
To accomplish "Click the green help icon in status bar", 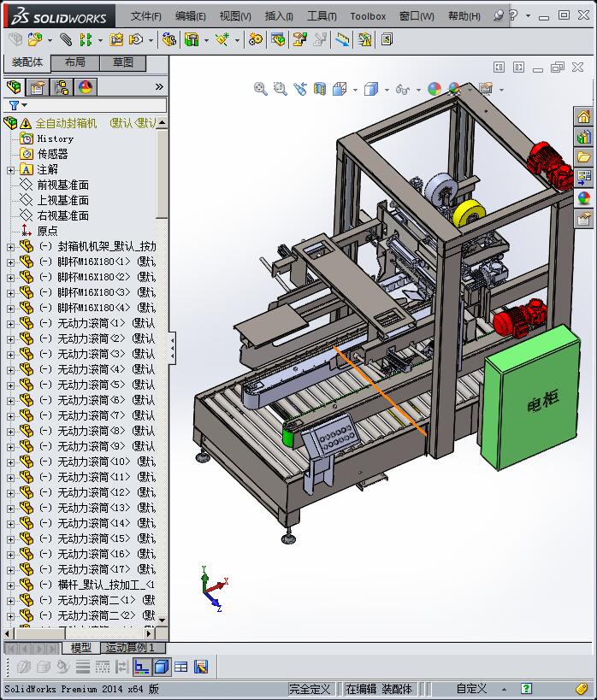I will [x=526, y=689].
